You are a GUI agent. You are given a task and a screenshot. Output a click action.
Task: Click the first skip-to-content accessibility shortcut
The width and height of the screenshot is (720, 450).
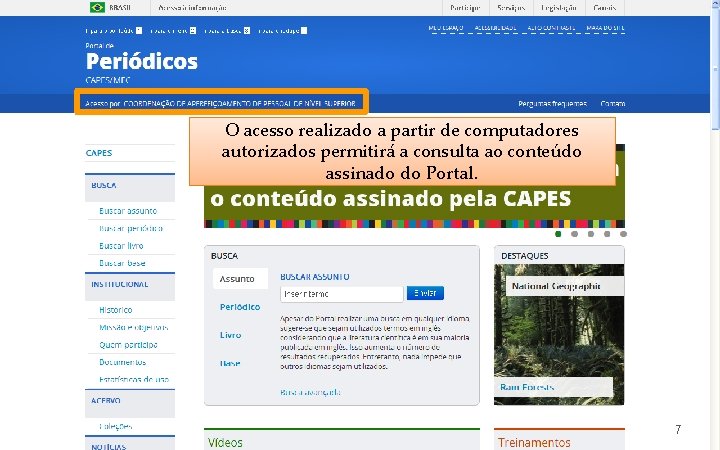point(113,30)
